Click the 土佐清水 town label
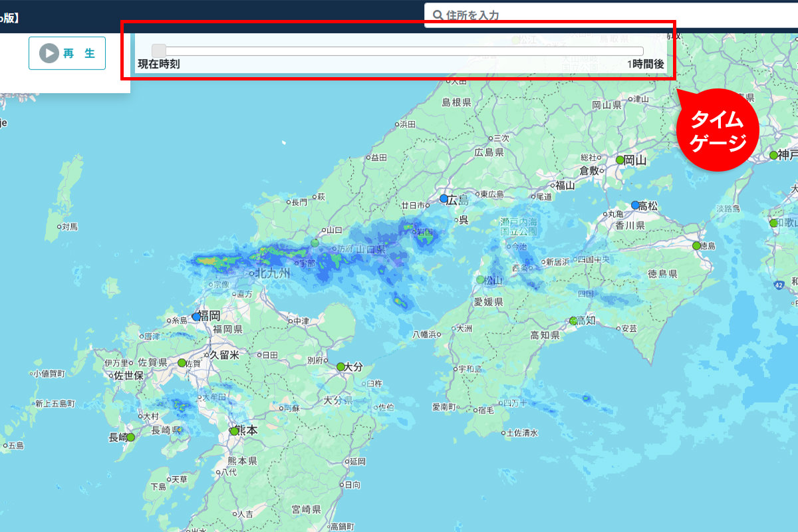This screenshot has width=798, height=532. click(x=522, y=433)
